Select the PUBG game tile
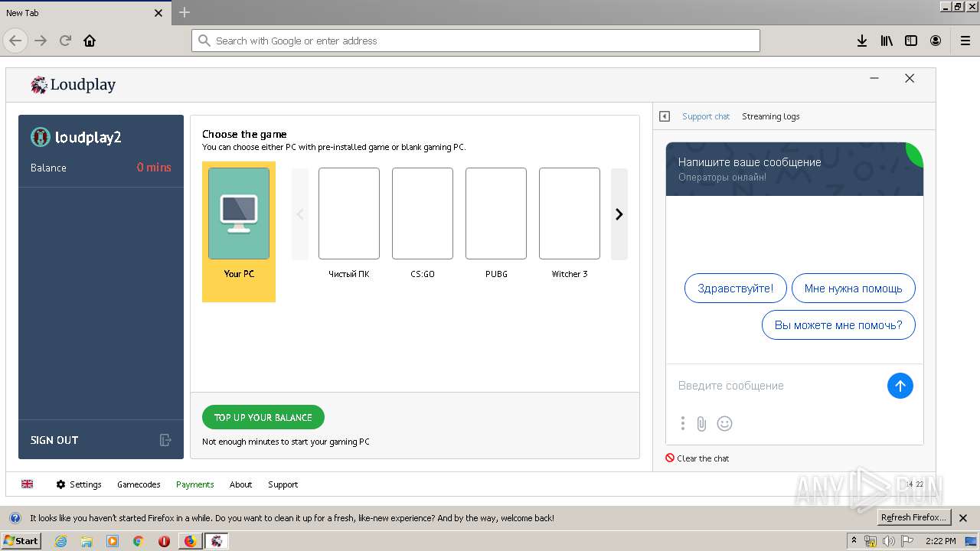The width and height of the screenshot is (980, 551). (x=496, y=223)
